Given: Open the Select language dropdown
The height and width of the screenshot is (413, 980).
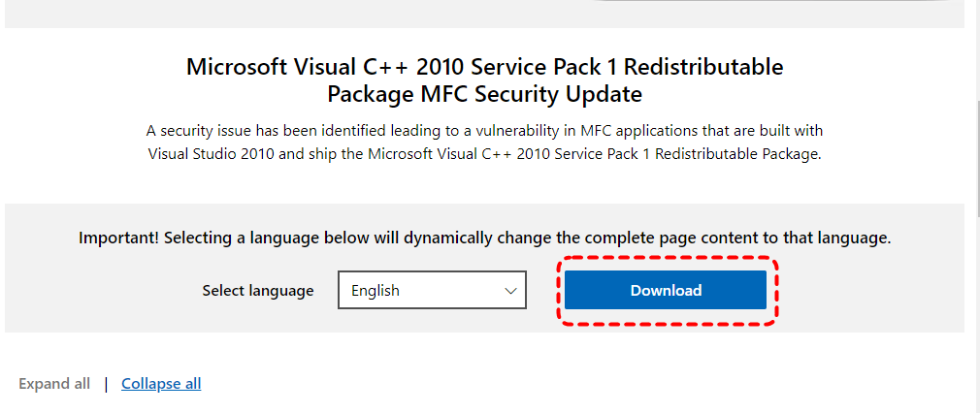Looking at the screenshot, I should click(431, 290).
